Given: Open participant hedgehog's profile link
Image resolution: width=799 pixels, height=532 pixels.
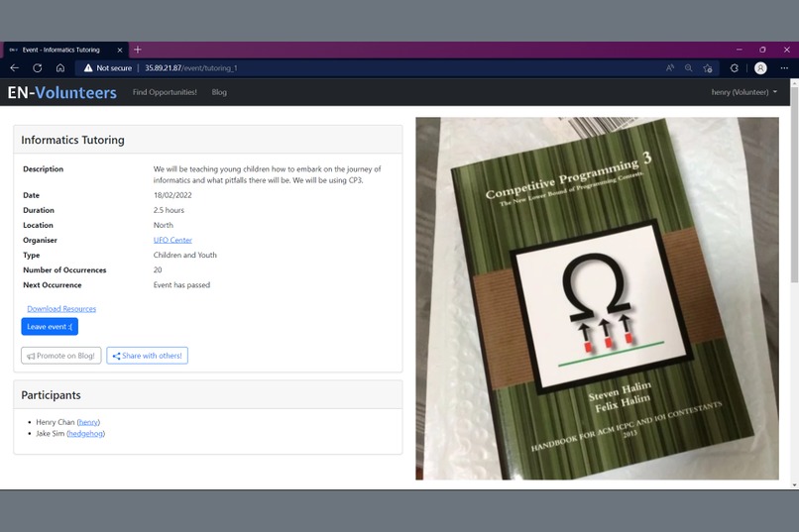Looking at the screenshot, I should coord(85,433).
